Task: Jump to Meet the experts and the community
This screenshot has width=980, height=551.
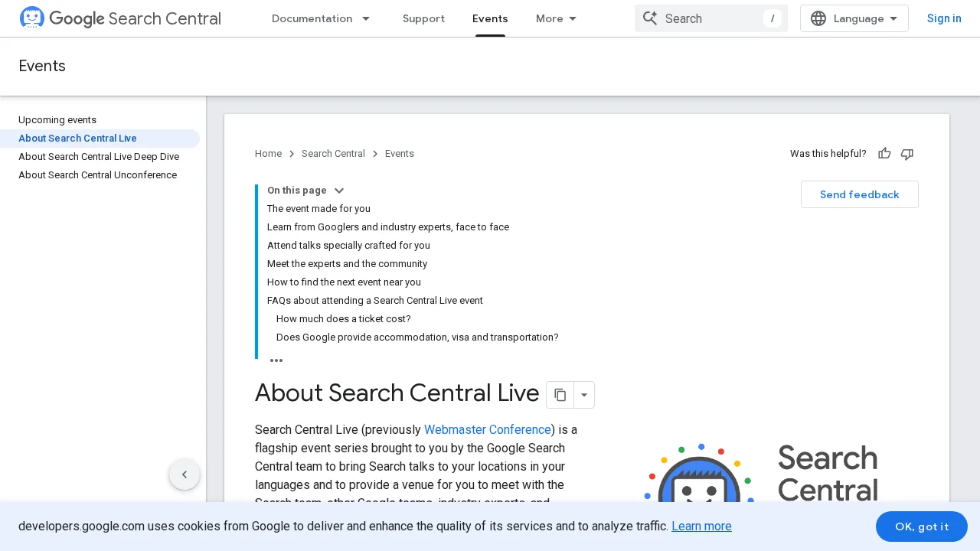Action: coord(347,264)
